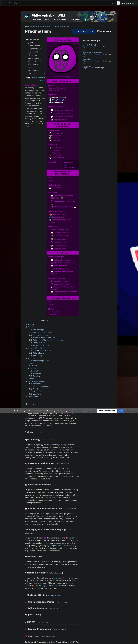Click the search magnifier icon

point(112,3)
